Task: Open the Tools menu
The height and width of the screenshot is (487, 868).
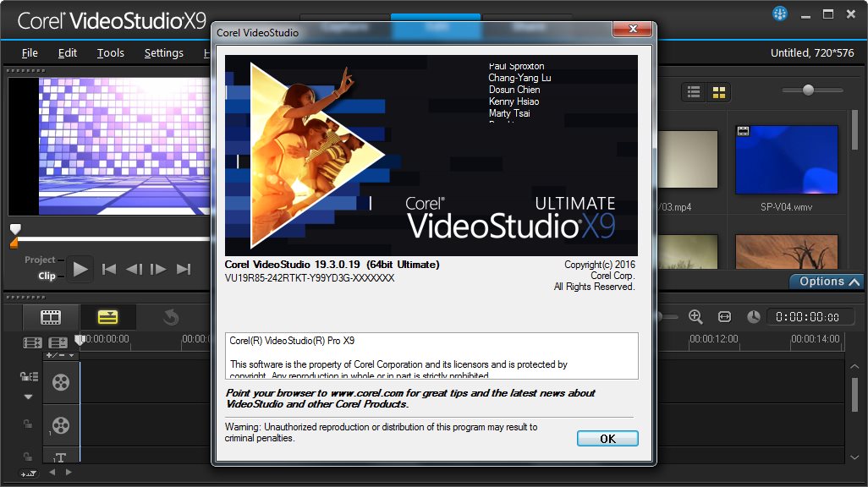Action: pyautogui.click(x=111, y=53)
